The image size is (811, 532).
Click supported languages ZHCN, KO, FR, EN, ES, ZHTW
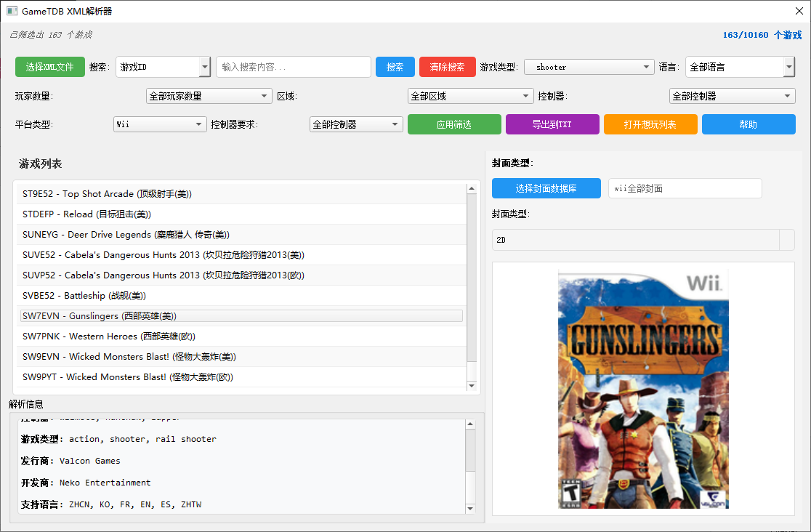[135, 504]
